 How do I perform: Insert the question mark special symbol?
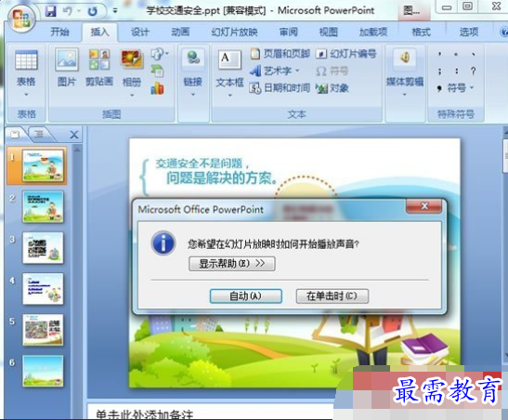[474, 71]
